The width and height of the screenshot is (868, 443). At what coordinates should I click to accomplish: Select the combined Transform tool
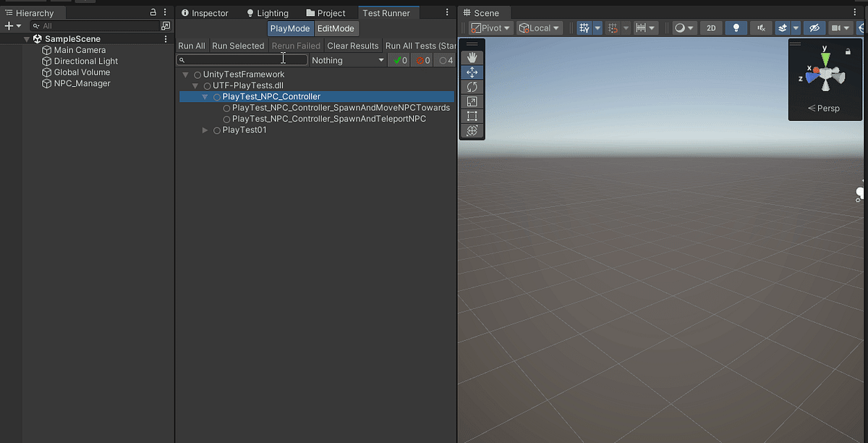pyautogui.click(x=472, y=130)
